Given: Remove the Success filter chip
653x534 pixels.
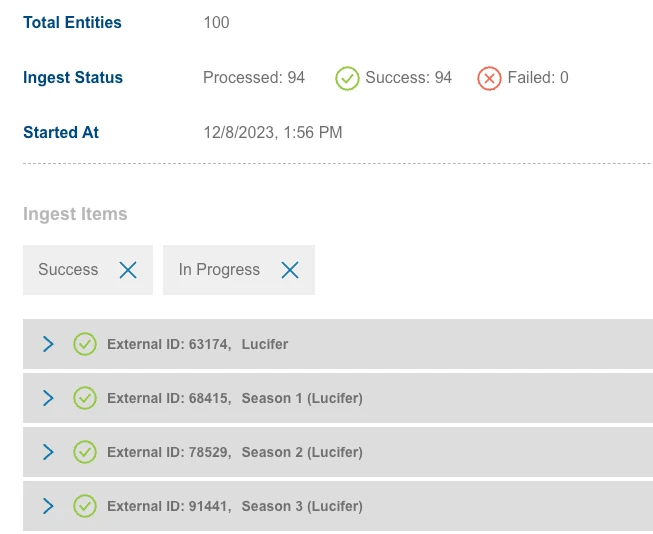Looking at the screenshot, I should [x=128, y=270].
